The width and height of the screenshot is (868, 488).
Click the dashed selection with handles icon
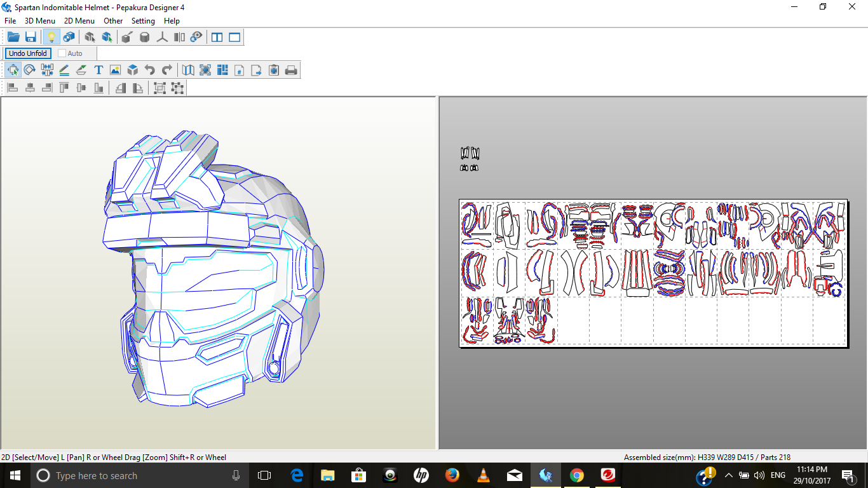177,88
